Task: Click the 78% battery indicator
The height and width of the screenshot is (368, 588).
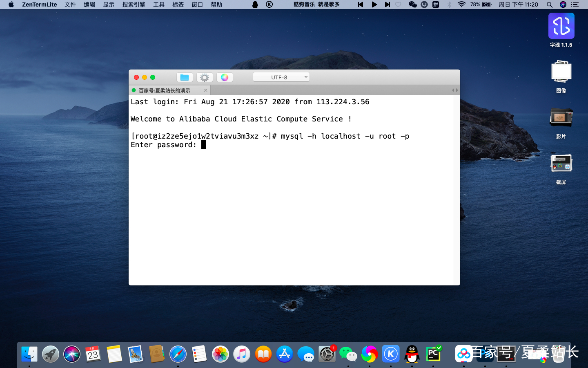Action: pos(481,4)
